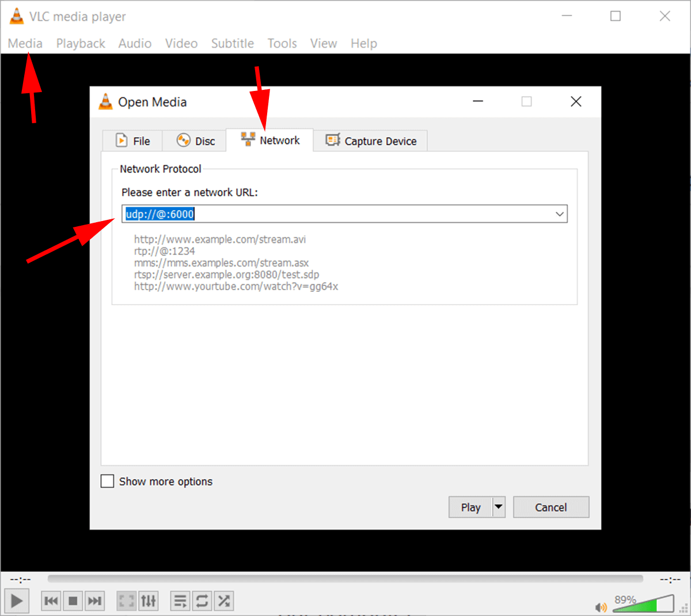691x616 pixels.
Task: Open the Media menu
Action: (25, 44)
